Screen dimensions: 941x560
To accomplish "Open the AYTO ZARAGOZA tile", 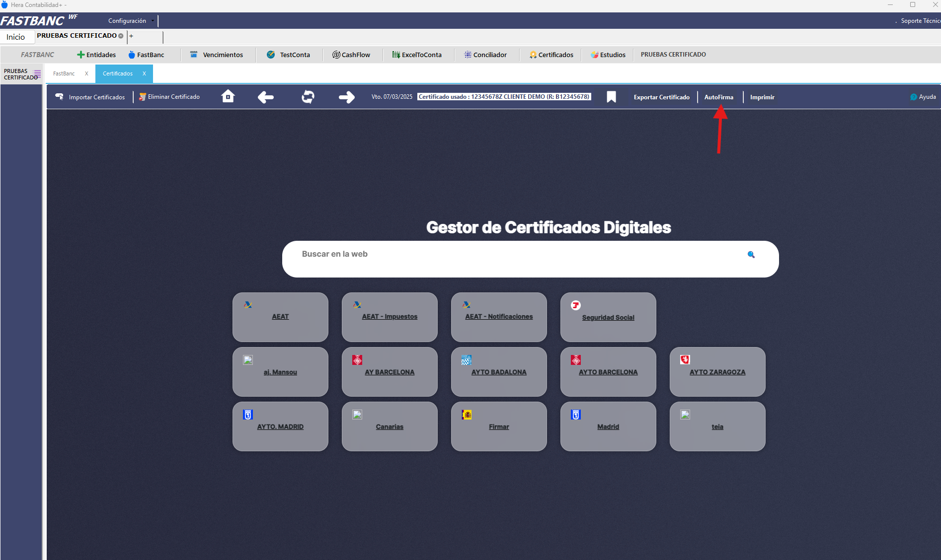I will point(717,372).
